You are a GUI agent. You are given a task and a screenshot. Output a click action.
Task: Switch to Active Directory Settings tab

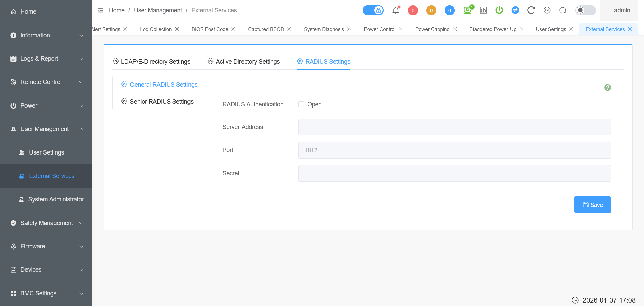click(x=244, y=62)
